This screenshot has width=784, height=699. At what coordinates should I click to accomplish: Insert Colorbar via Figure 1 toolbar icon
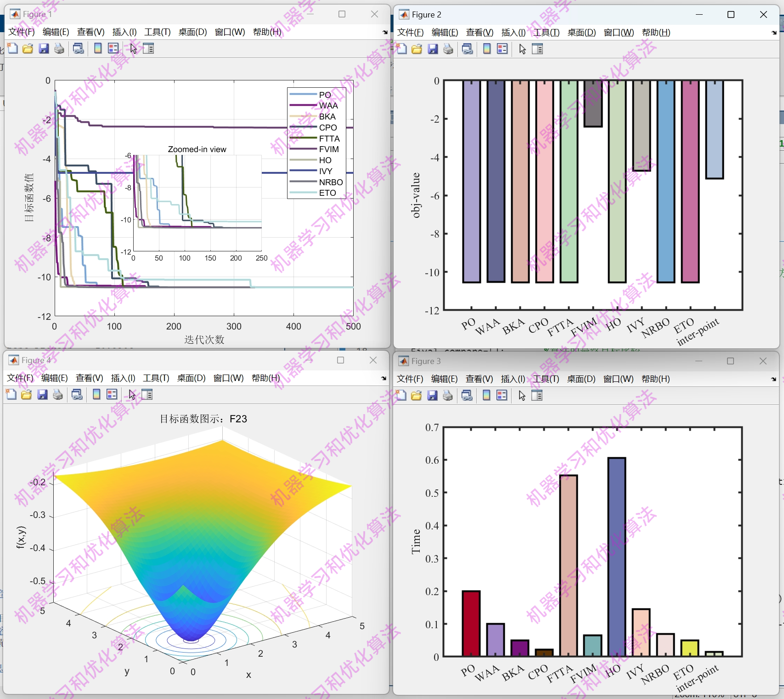[x=98, y=48]
